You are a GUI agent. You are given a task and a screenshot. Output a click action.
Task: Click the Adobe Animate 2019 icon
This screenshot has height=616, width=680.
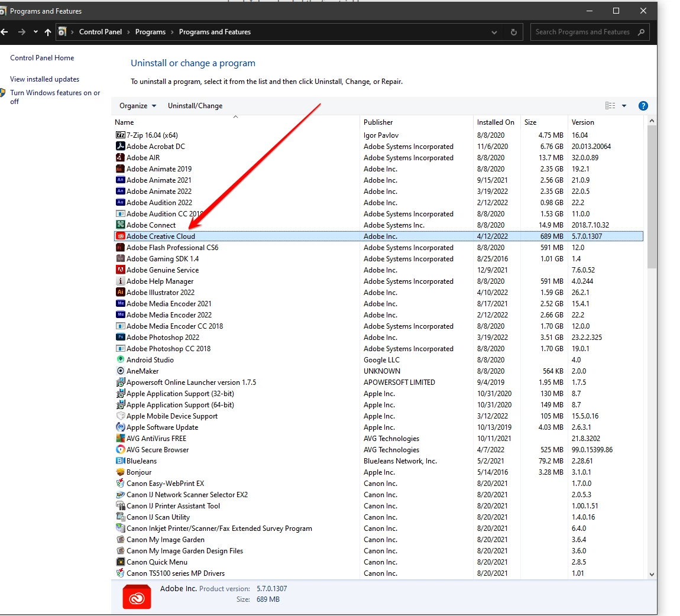(121, 169)
